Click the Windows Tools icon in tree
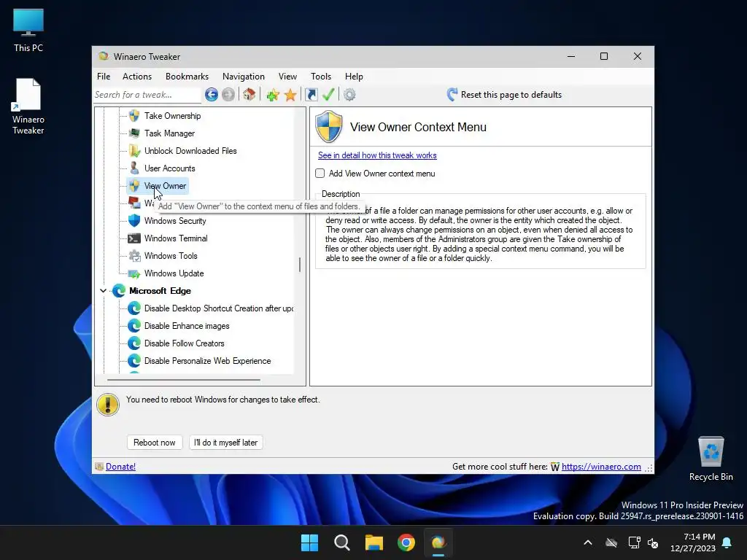This screenshot has width=747, height=560. [135, 256]
